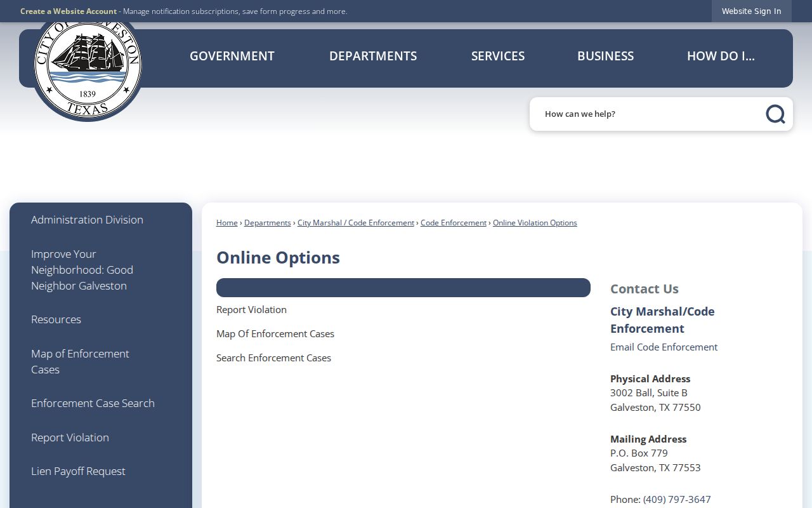Click the Physical Address label
The height and width of the screenshot is (508, 812).
(x=650, y=379)
